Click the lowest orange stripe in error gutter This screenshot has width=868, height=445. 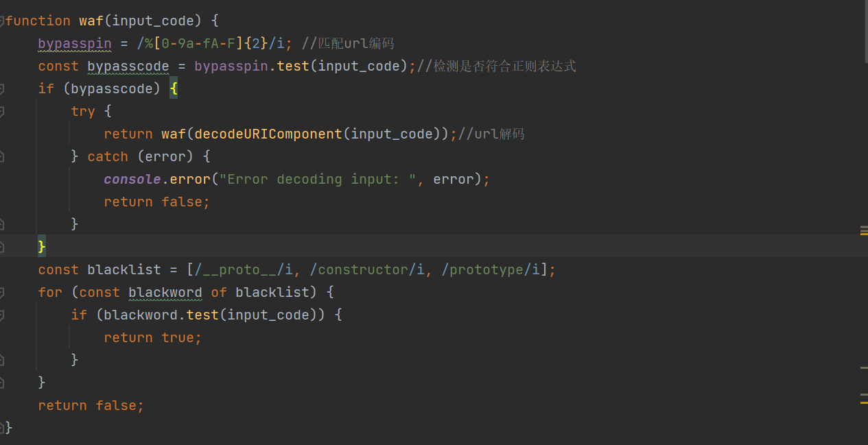pyautogui.click(x=864, y=402)
